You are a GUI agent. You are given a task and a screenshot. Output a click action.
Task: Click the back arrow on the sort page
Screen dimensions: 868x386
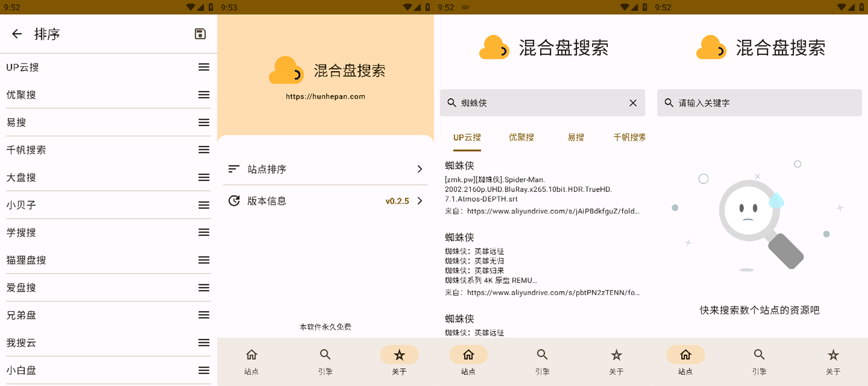coord(17,34)
